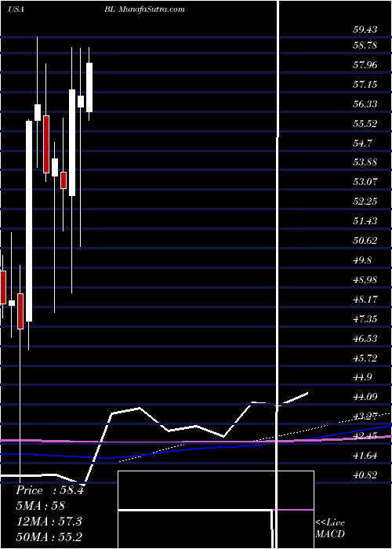392x549 pixels.
Task: Click the 42.45 price axis label
Action: click(365, 436)
